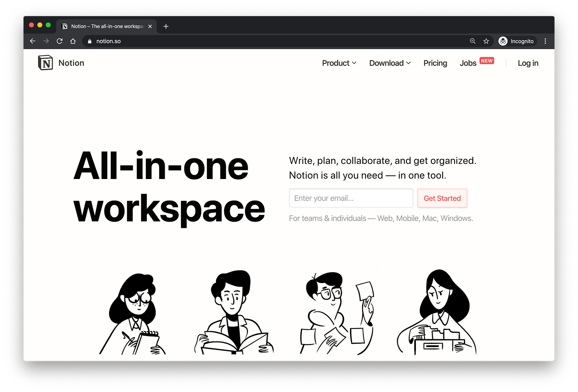Click the illustration of woman writing in a notepad

tap(132, 314)
